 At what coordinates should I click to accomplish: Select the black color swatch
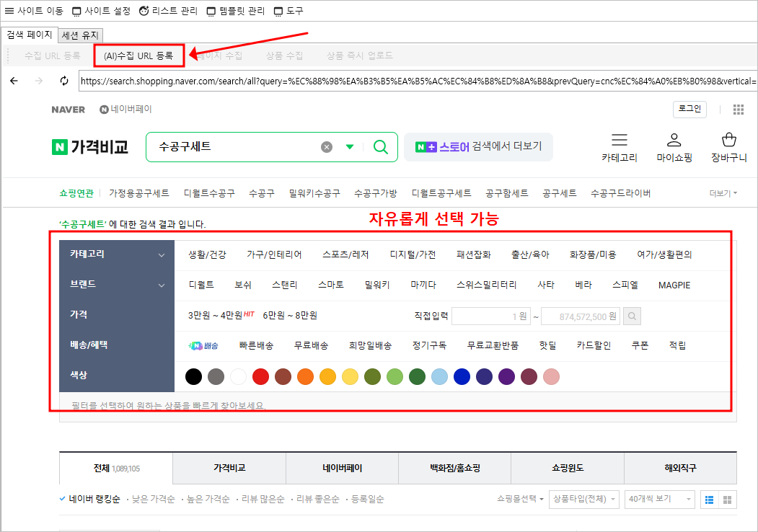193,376
